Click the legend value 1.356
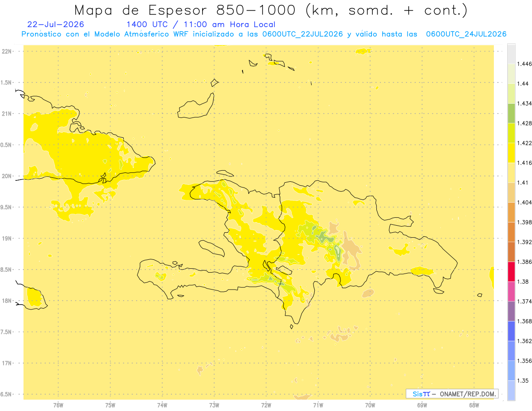Viewport: 532px width, 411px height. pos(524,361)
